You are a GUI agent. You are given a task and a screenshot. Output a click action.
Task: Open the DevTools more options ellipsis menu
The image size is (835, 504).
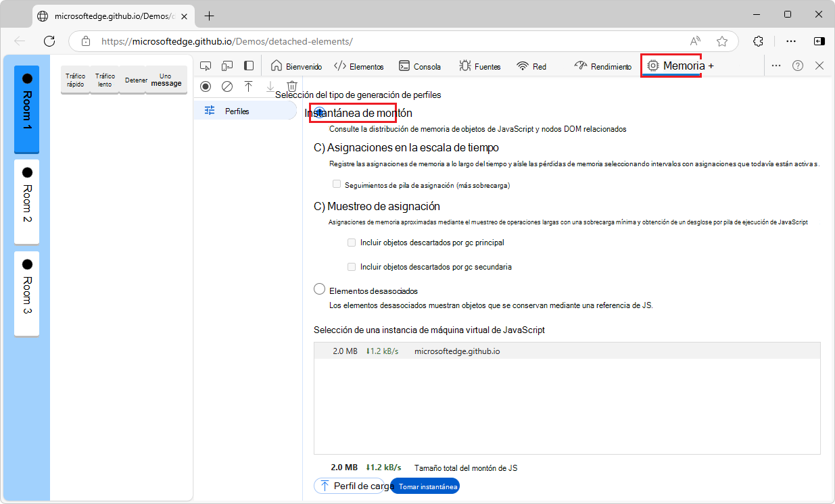(776, 66)
